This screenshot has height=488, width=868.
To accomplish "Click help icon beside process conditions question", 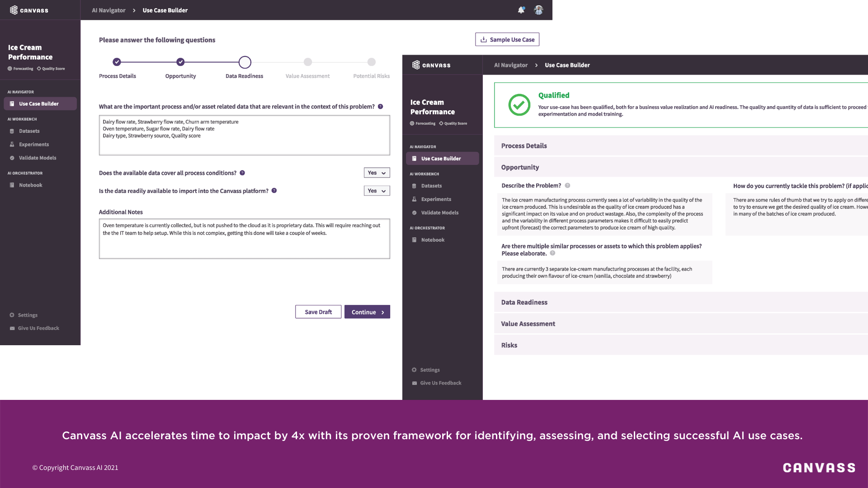I will point(242,173).
